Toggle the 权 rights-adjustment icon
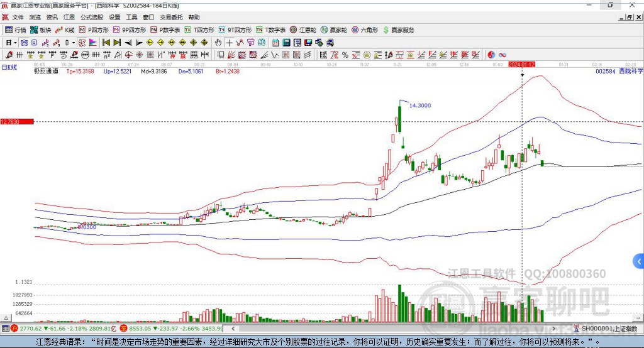 tap(82, 43)
